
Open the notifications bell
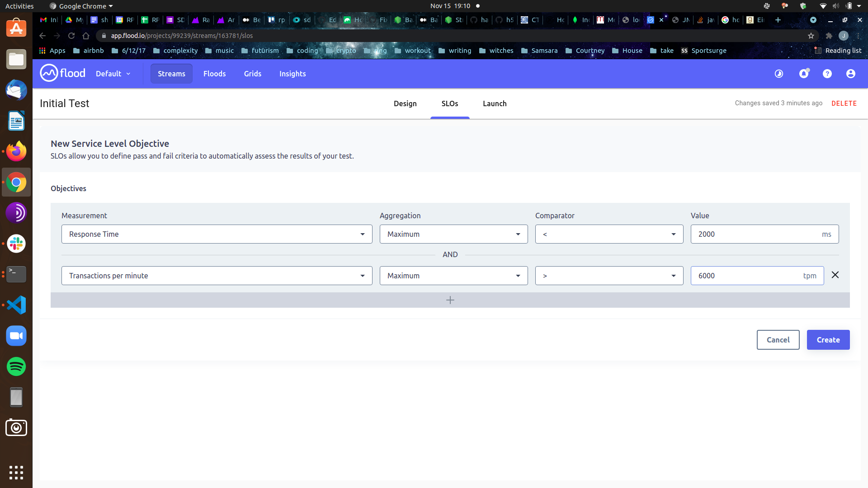[x=804, y=73]
